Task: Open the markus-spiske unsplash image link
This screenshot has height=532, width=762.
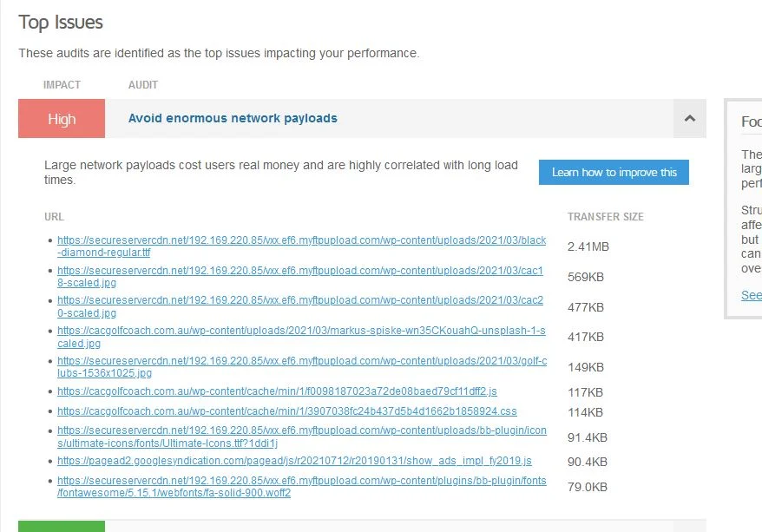Action: click(x=301, y=337)
